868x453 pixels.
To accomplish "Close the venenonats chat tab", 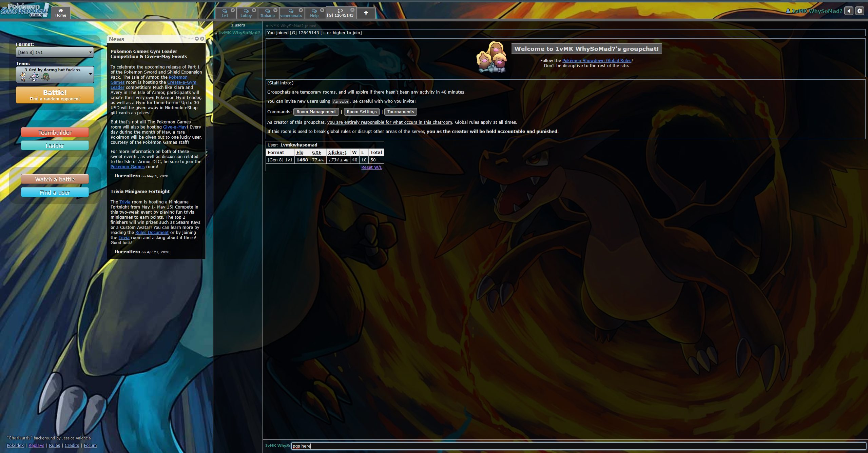I will pos(301,10).
